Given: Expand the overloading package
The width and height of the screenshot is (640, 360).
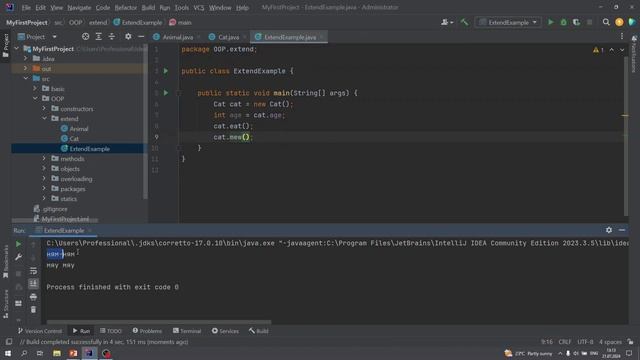Looking at the screenshot, I should coord(44,179).
